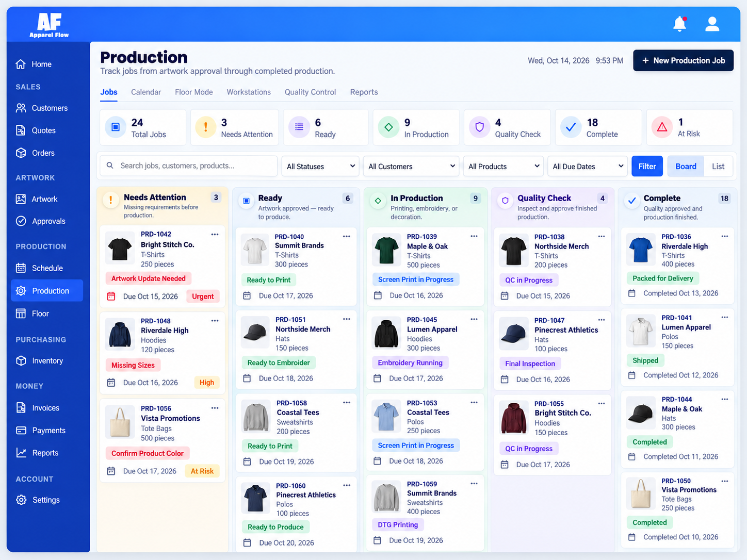This screenshot has height=560, width=747.
Task: Open the Approvals checkmark icon
Action: (21, 221)
